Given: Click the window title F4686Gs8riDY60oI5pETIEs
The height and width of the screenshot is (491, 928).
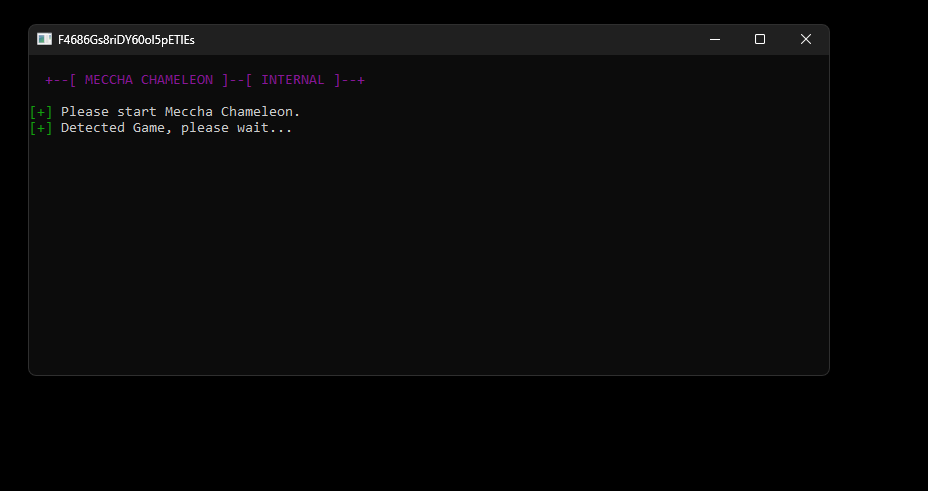Looking at the screenshot, I should [126, 40].
